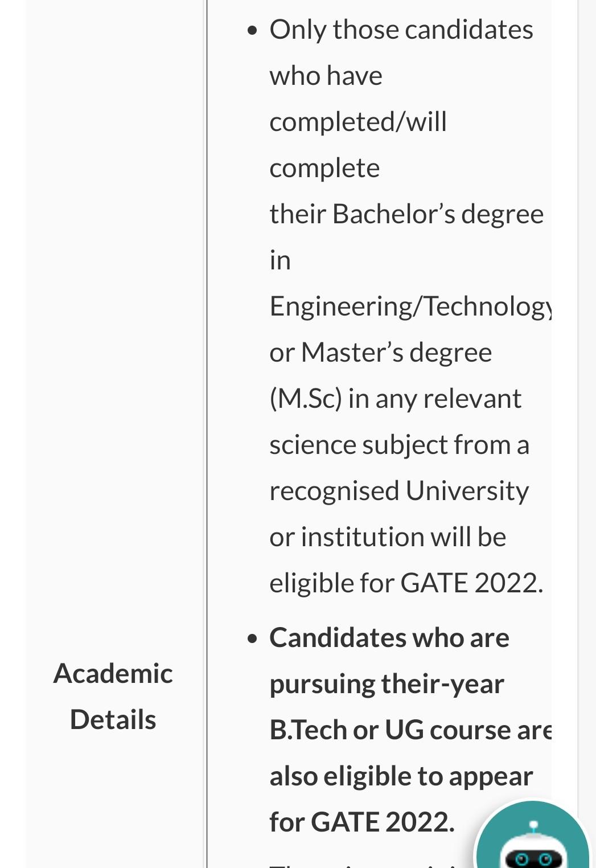Click bold "B.Tech or UG course are" line

[410, 730]
